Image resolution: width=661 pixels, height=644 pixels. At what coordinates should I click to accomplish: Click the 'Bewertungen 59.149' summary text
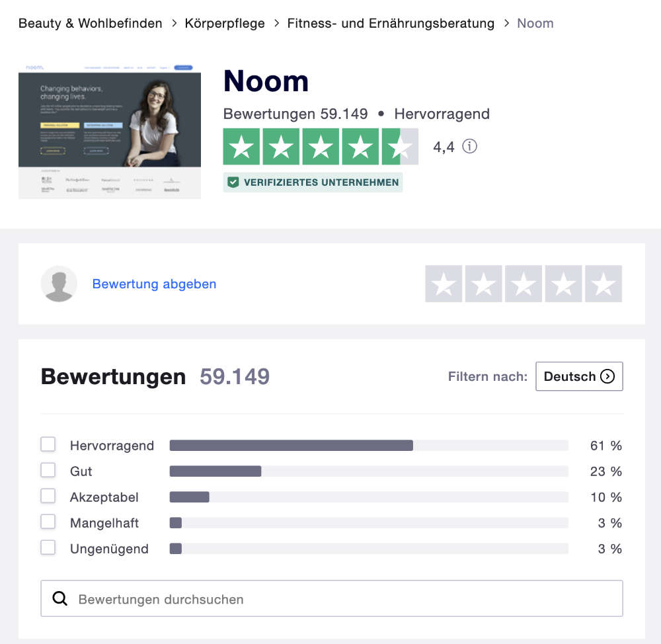click(x=295, y=114)
